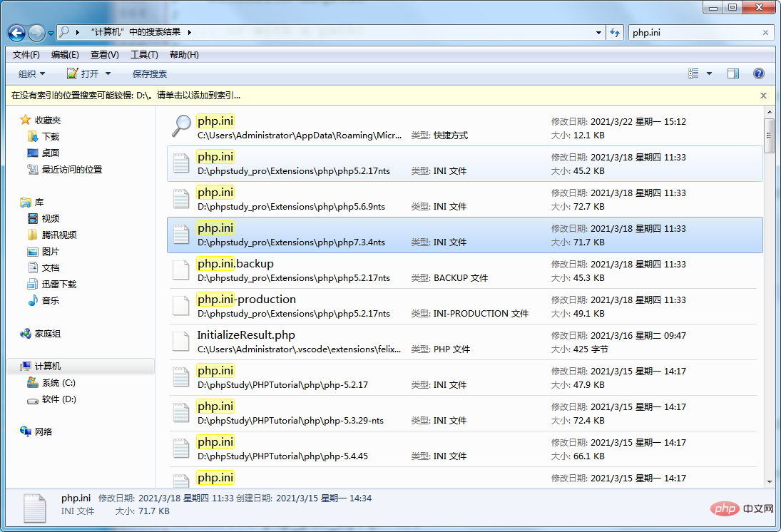The image size is (781, 532).
Task: Click file icon of InitializeResult.php
Action: 181,342
